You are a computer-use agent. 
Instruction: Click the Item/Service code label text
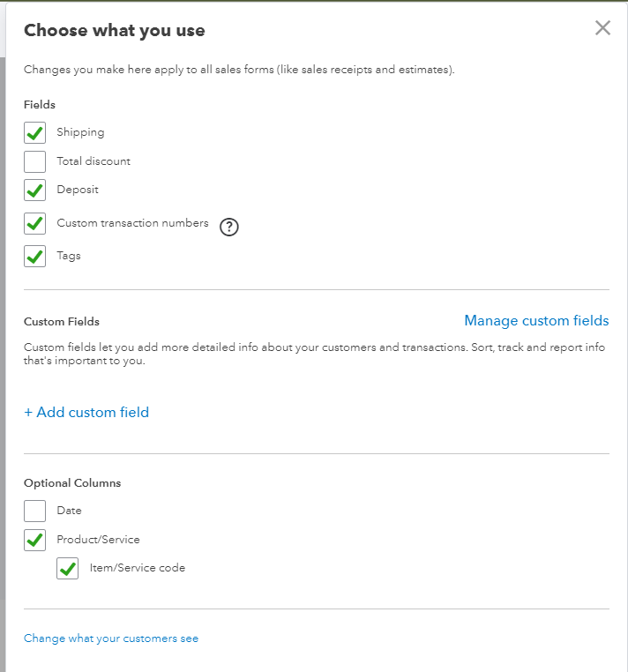pyautogui.click(x=138, y=568)
